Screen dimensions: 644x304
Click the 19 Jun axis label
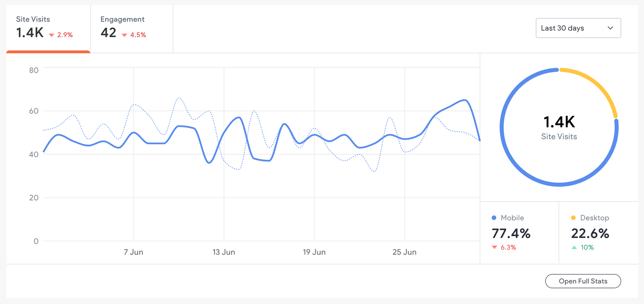[314, 252]
